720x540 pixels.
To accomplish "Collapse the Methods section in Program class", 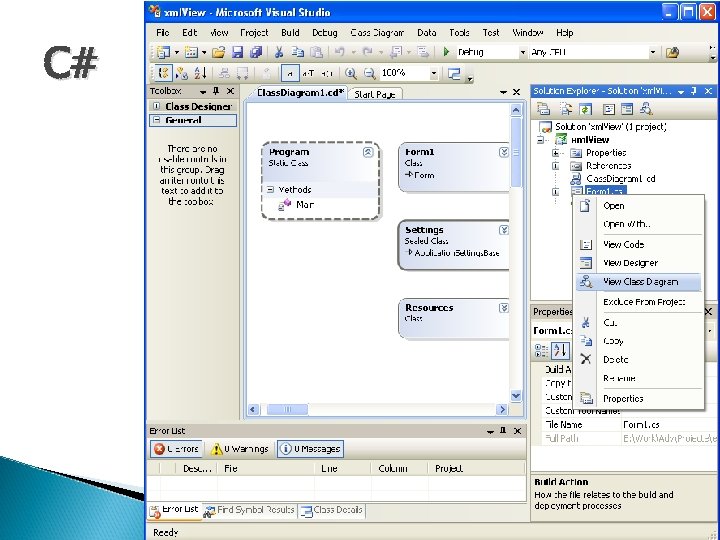I will (270, 189).
